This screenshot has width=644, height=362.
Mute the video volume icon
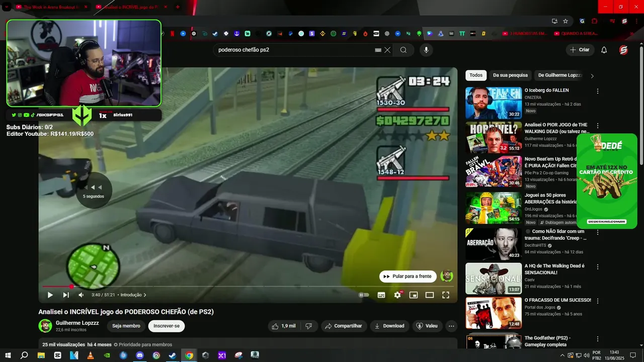click(x=81, y=295)
